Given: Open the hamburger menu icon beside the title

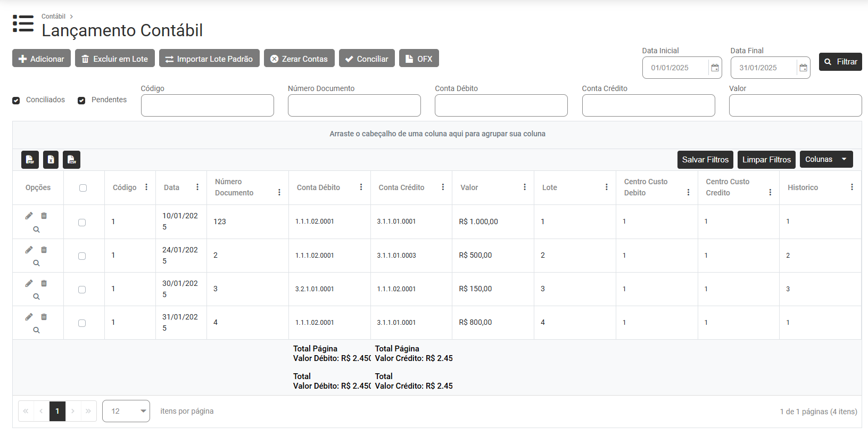Looking at the screenshot, I should tap(23, 23).
